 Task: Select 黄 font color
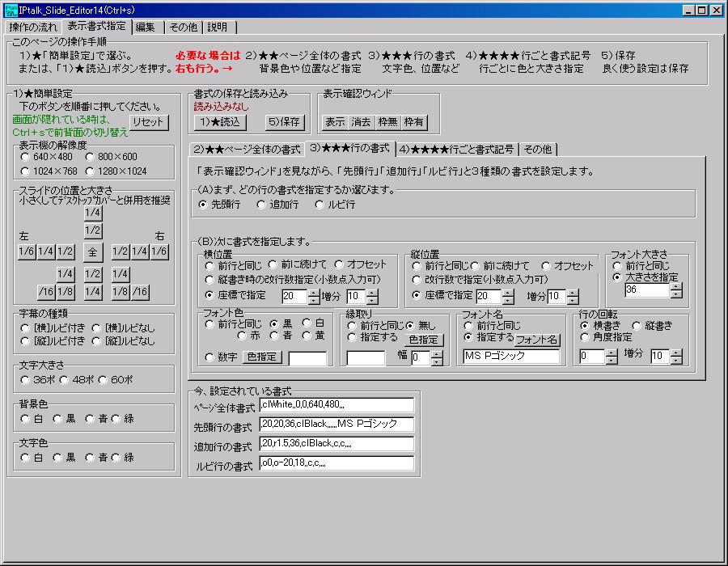coord(313,336)
